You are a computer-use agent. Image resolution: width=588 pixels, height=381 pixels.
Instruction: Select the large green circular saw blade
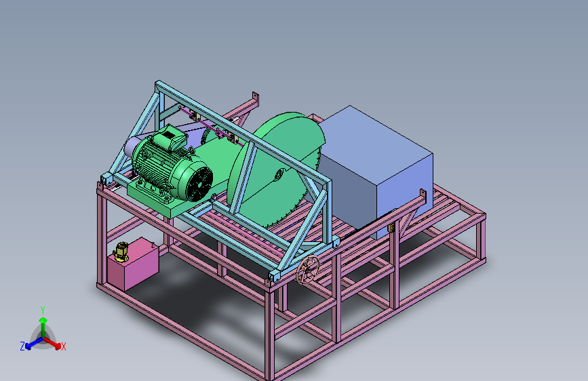(277, 169)
